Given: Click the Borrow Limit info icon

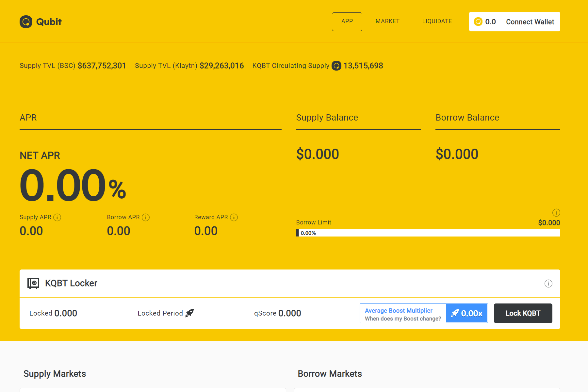Looking at the screenshot, I should point(556,213).
